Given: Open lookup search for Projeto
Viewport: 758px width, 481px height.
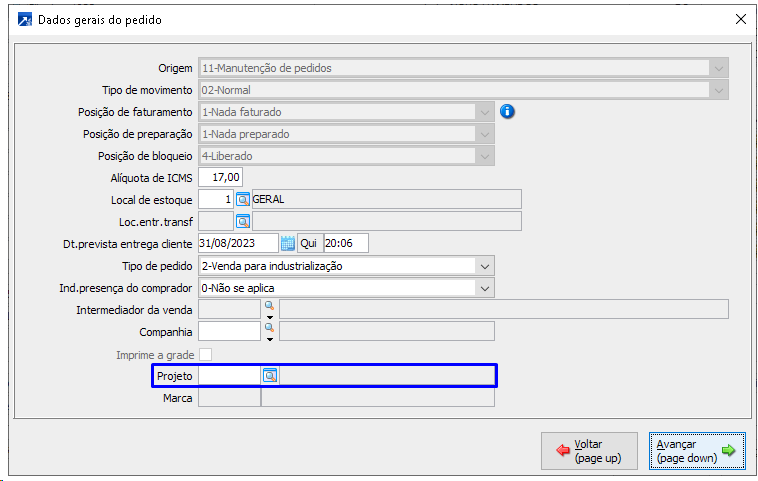Looking at the screenshot, I should (x=270, y=376).
